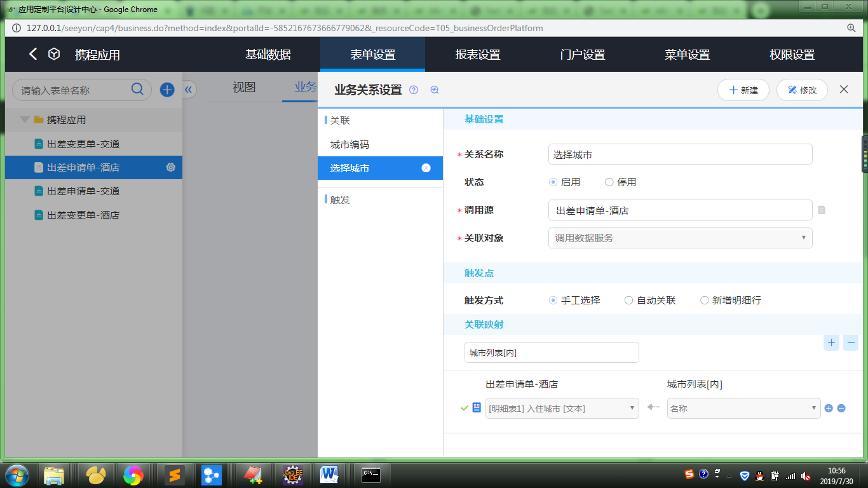Click the 新建 button
The image size is (868, 488).
[743, 90]
